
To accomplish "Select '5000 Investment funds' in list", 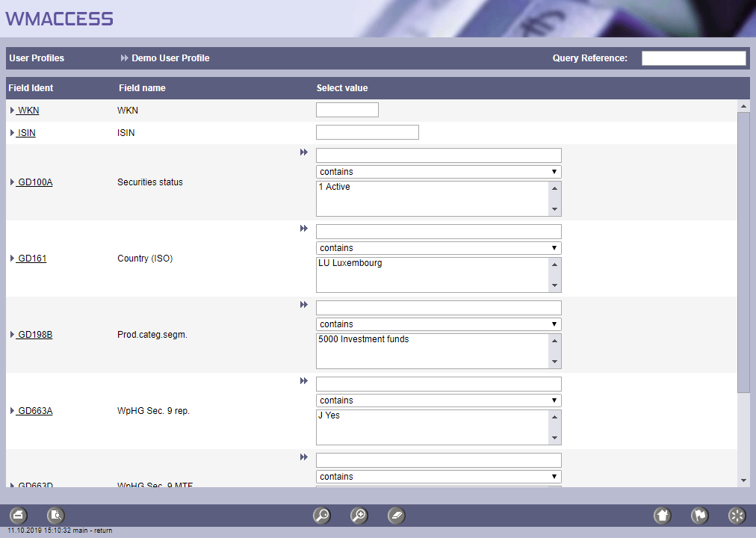I will pos(364,339).
